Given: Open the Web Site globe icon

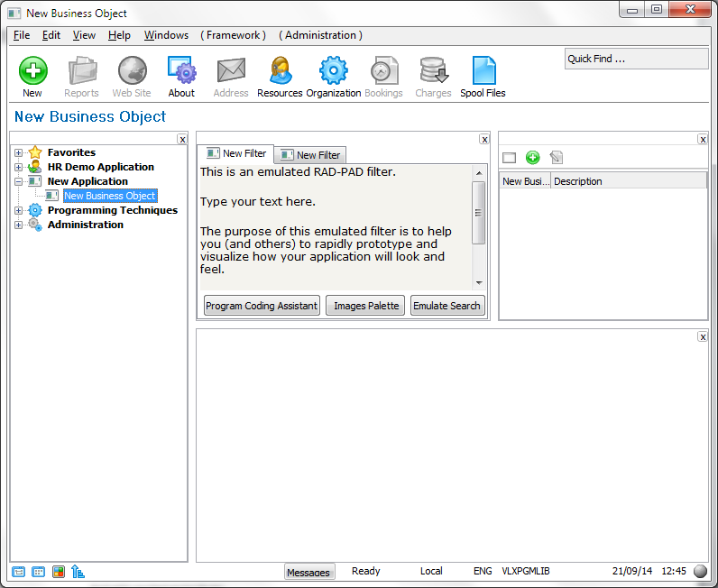Looking at the screenshot, I should coord(132,71).
